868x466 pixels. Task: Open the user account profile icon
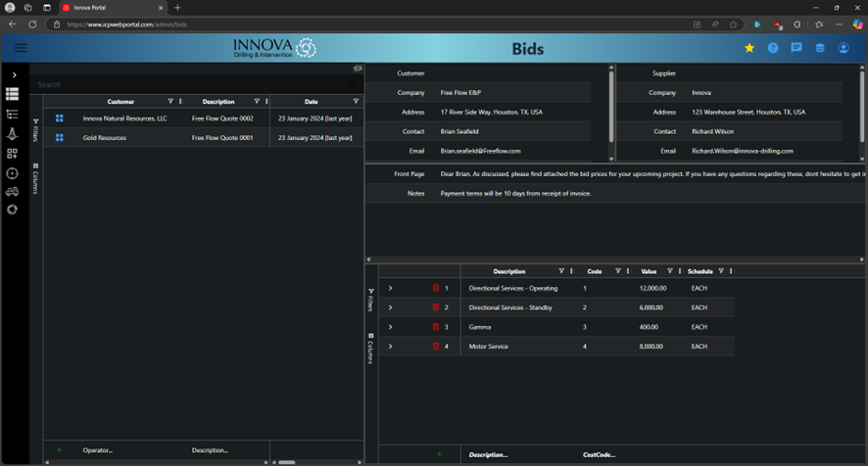point(844,48)
